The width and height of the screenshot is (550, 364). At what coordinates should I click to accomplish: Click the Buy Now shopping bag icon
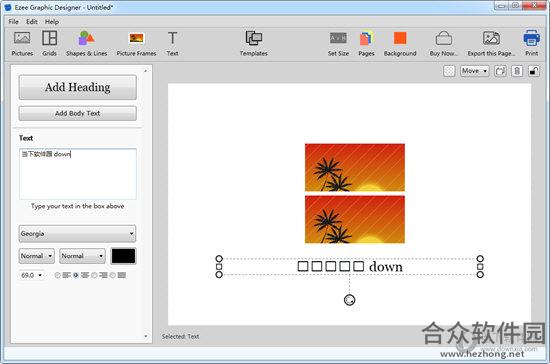click(444, 38)
